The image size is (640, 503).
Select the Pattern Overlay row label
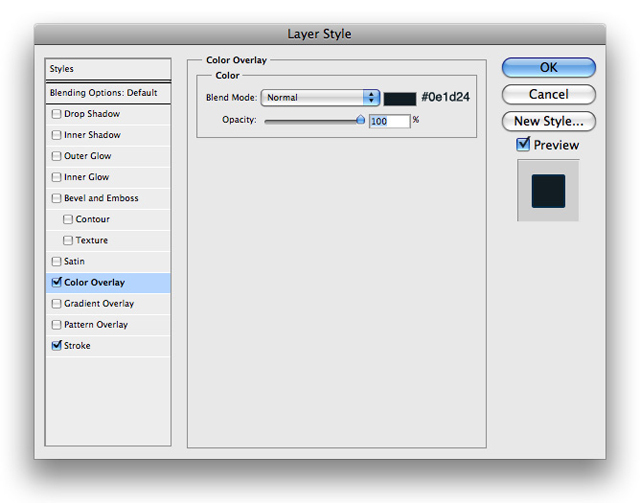(96, 325)
